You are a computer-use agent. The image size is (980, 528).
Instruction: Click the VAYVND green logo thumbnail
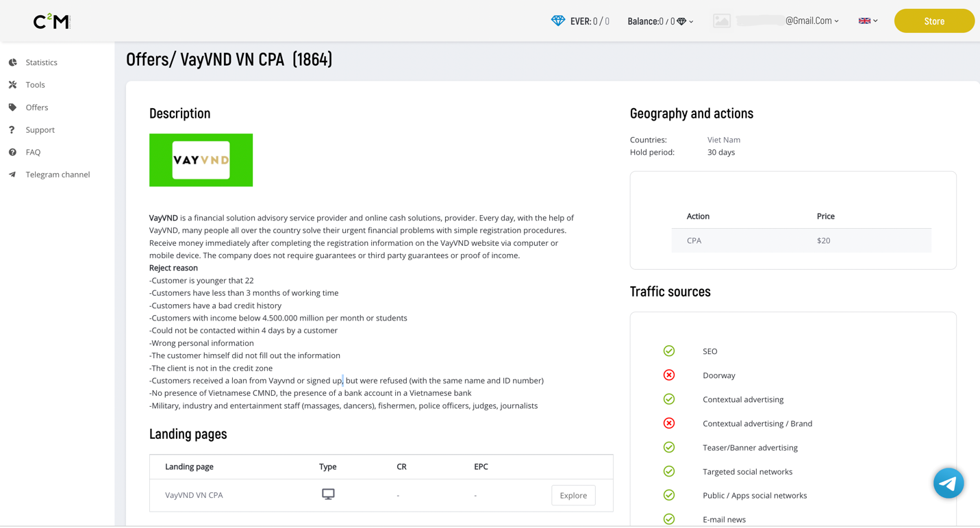201,160
